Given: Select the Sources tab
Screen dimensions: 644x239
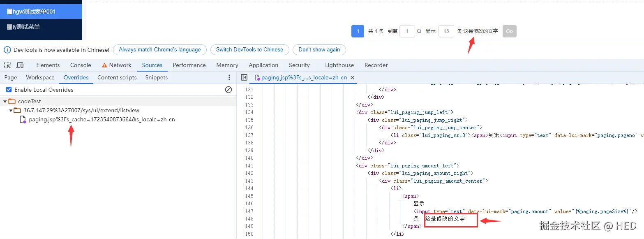Looking at the screenshot, I should [152, 65].
